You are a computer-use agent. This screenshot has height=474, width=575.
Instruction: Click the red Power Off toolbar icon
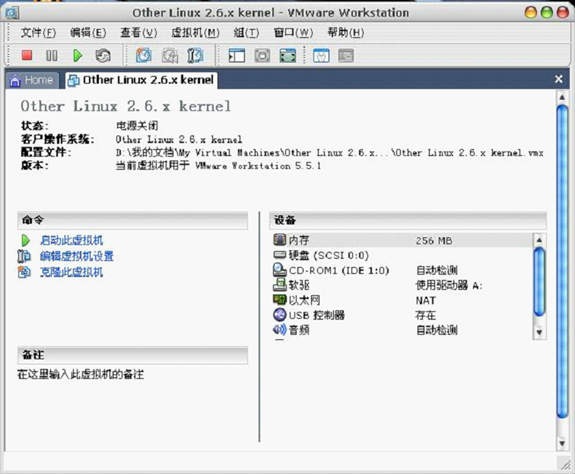coord(27,55)
